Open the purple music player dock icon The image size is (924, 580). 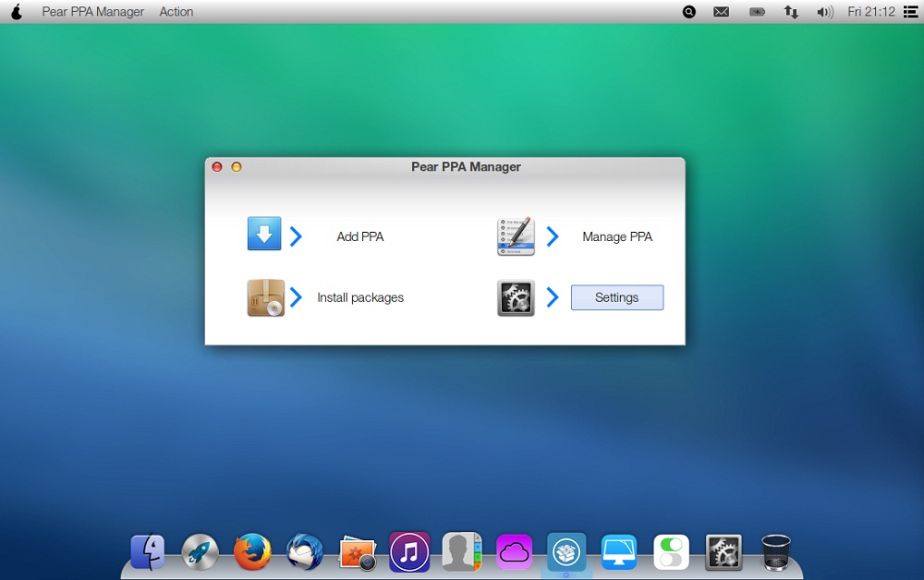409,552
